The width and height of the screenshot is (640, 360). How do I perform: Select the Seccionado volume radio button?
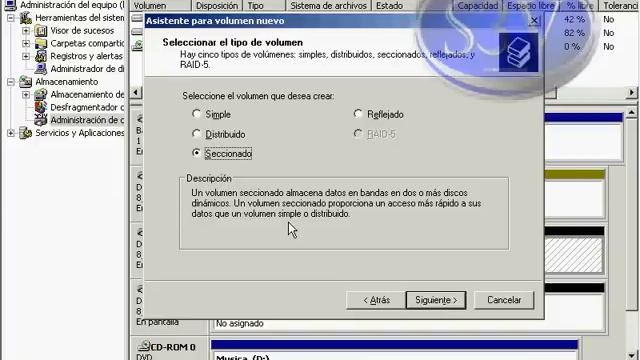[x=196, y=153]
